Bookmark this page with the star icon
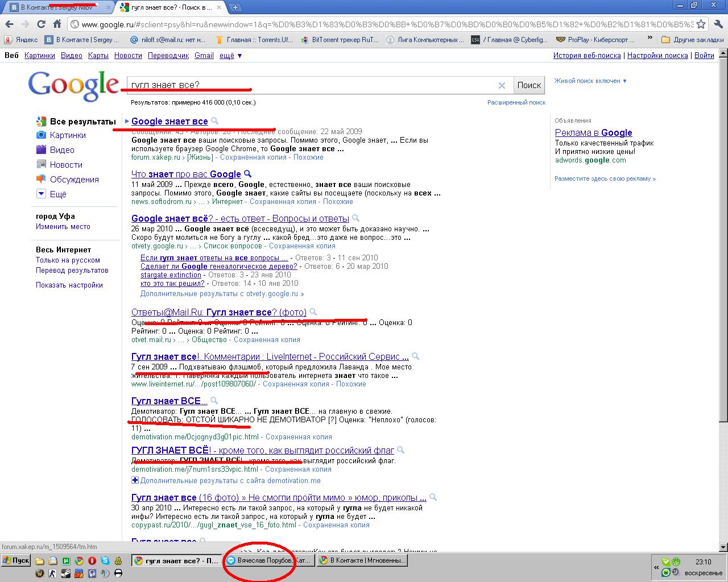This screenshot has width=728, height=582. click(x=701, y=24)
